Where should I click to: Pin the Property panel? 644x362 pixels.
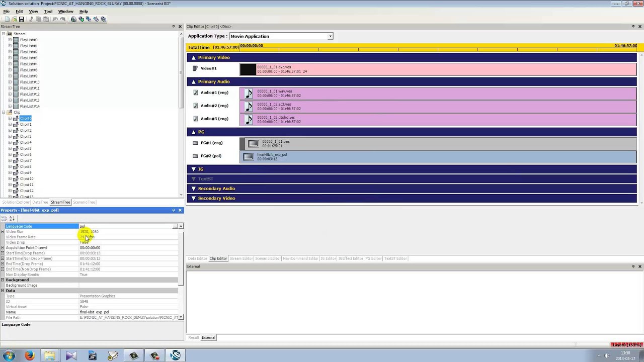coord(174,210)
